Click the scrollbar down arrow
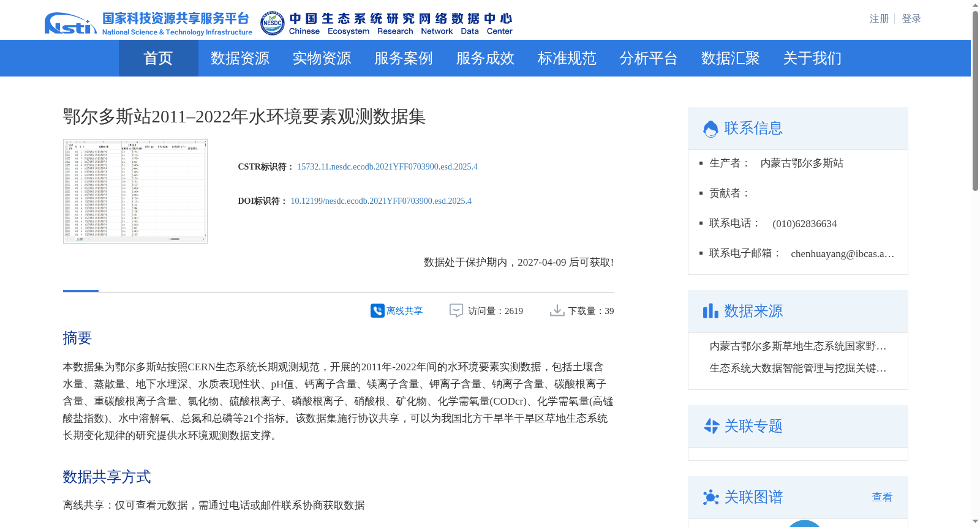This screenshot has width=980, height=527. (x=975, y=521)
